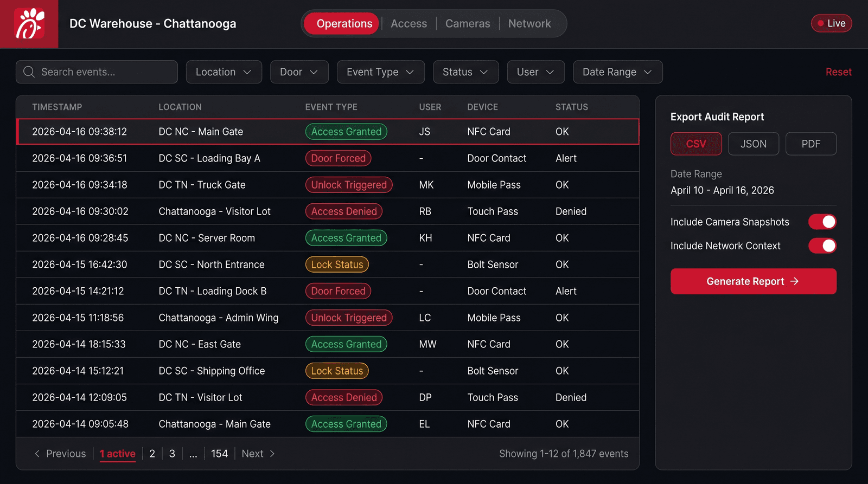Select JSON export format

click(x=754, y=144)
